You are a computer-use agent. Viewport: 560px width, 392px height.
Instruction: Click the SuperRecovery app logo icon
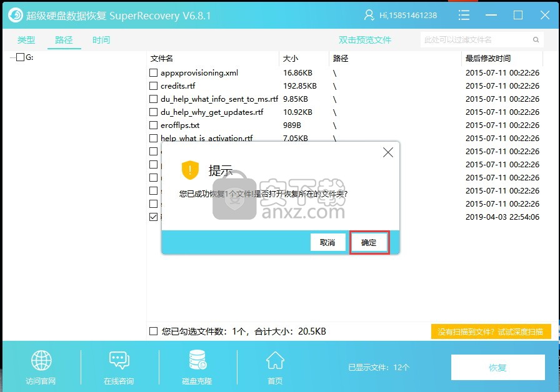(x=15, y=16)
